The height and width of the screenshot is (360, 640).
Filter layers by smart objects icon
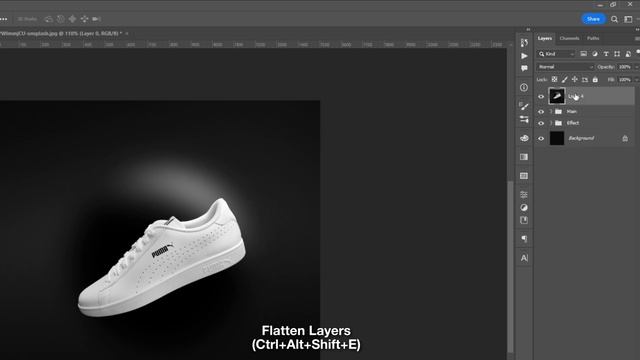(x=628, y=54)
